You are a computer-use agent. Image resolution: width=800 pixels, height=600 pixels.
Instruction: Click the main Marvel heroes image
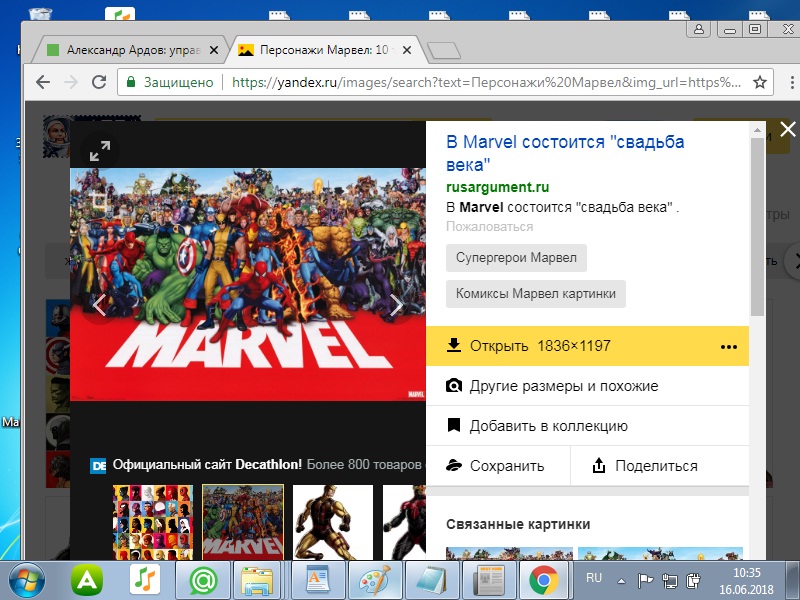tap(247, 284)
